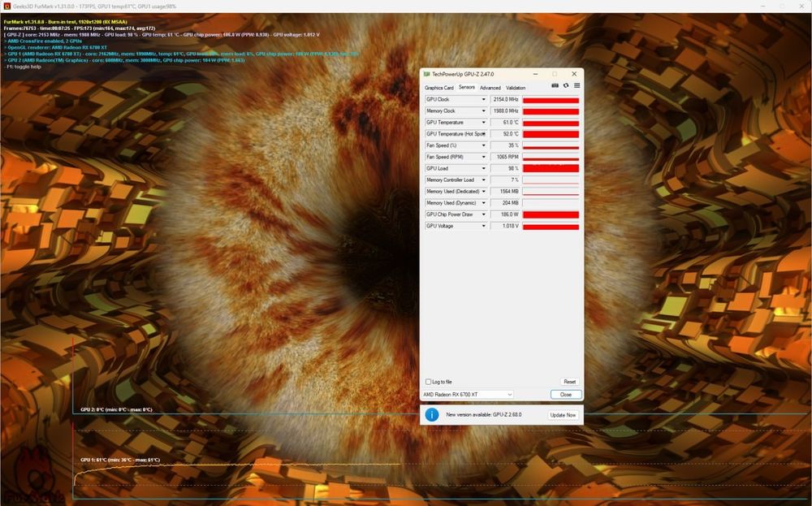The image size is (812, 506).
Task: Click the 2154.0 MHz GPU clock value
Action: [x=505, y=99]
